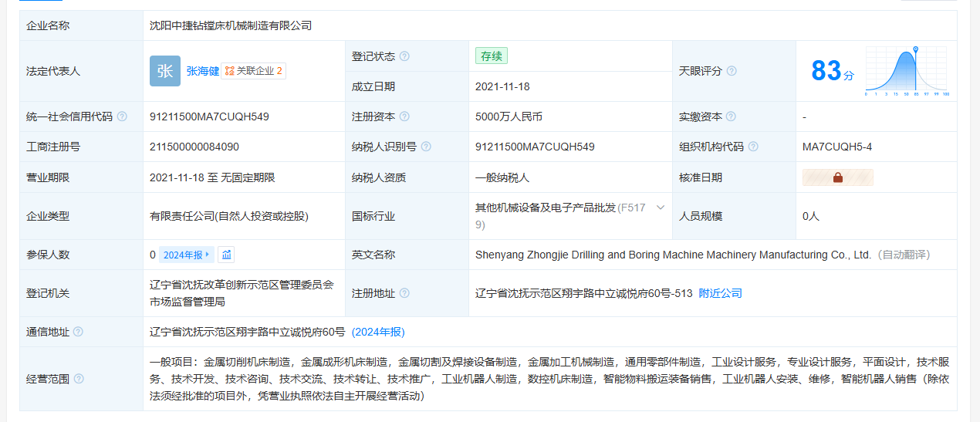This screenshot has width=980, height=422.
Task: Click the taxpayer qualification 一般纳税人
Action: [x=502, y=177]
